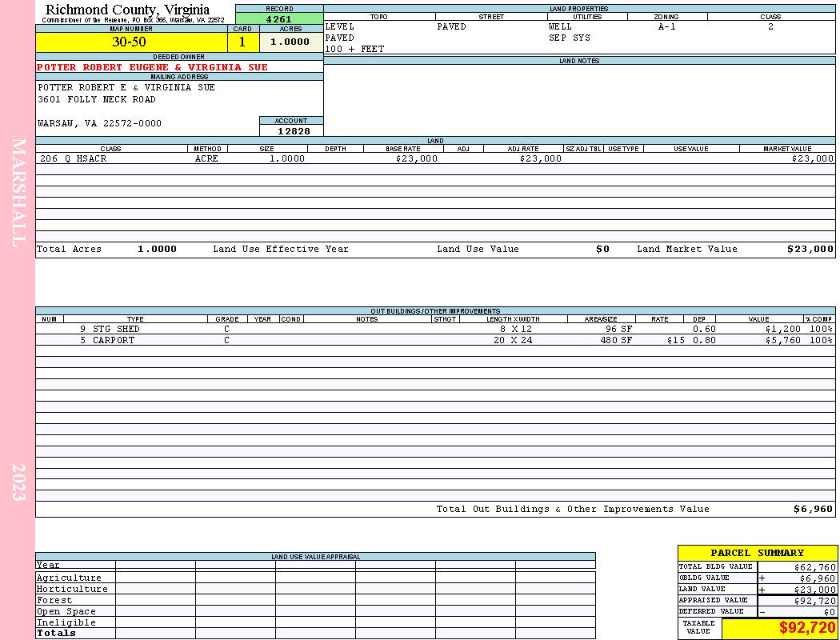Click the 100 + FEET topo entry
Viewport: 840px width, 640px height.
pos(354,49)
